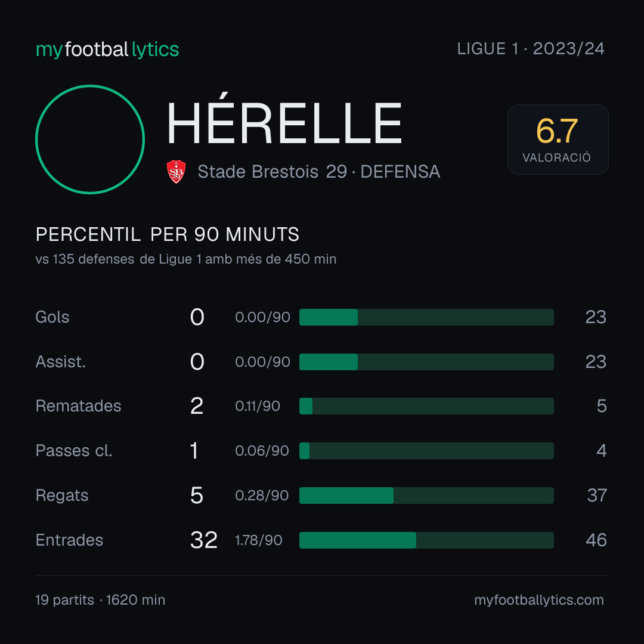Screen dimensions: 644x644
Task: Click the Rematades 0.11/90 rate value
Action: coord(258,406)
